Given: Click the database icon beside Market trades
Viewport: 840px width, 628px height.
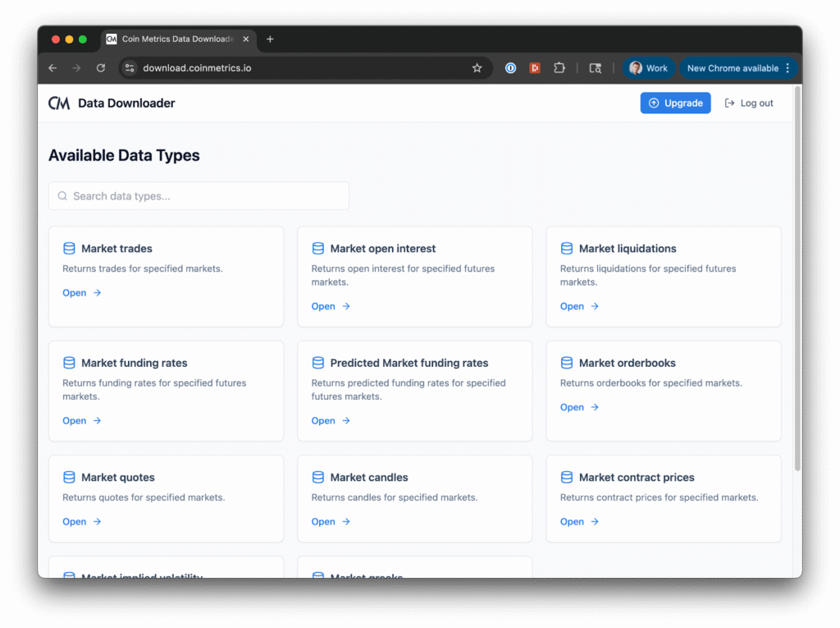Looking at the screenshot, I should click(69, 249).
